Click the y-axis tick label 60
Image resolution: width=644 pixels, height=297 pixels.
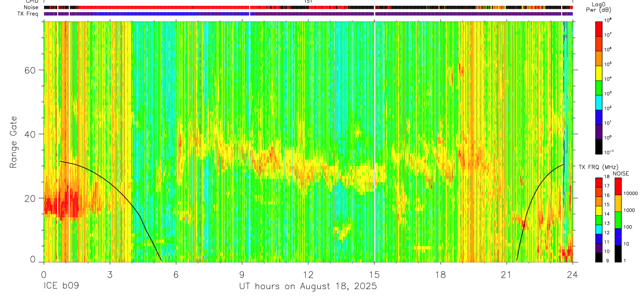31,70
